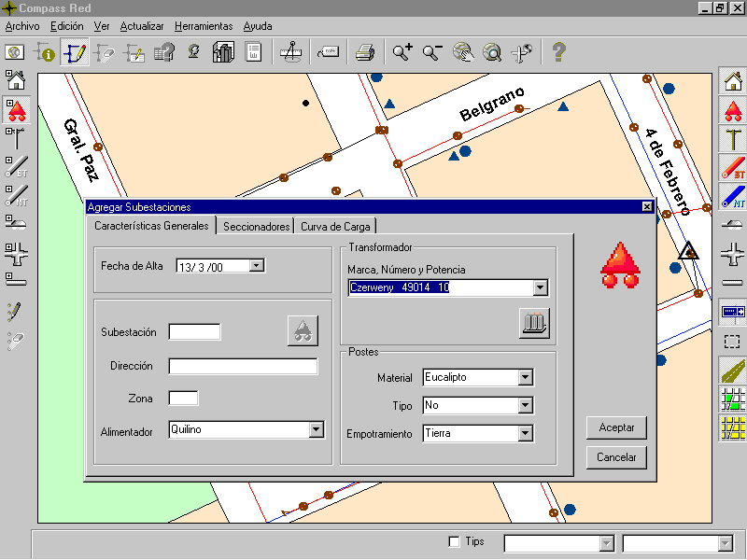Open the Material dropdown showing Eucalipto

pyautogui.click(x=525, y=377)
